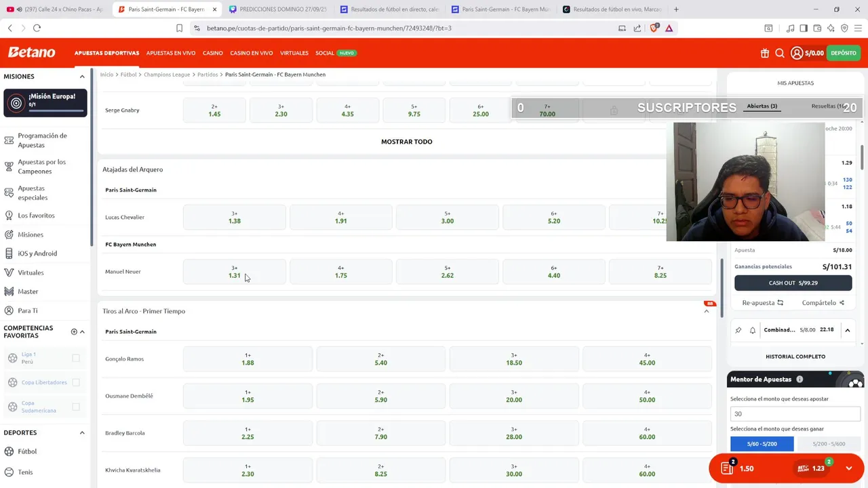This screenshot has width=868, height=488.
Task: Open the betslip icon showing 1.50
Action: click(x=727, y=468)
